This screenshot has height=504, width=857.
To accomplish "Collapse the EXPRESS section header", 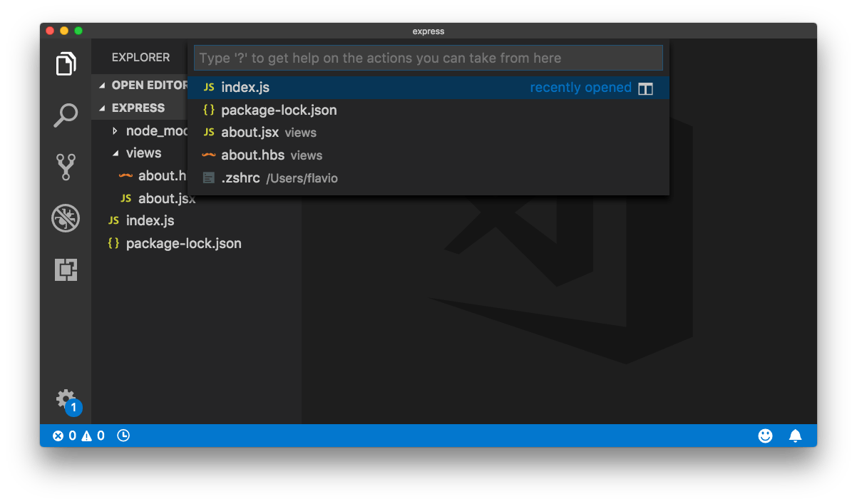I will tap(137, 108).
